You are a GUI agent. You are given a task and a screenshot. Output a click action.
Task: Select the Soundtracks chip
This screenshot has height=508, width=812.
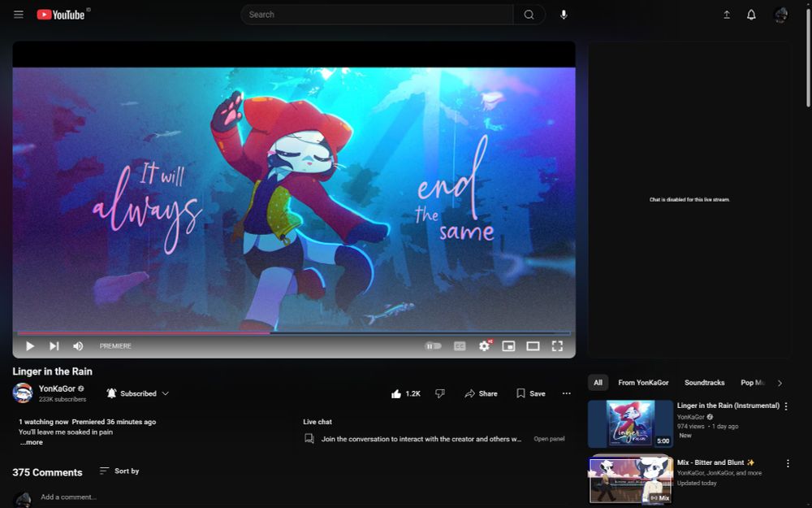pos(704,383)
